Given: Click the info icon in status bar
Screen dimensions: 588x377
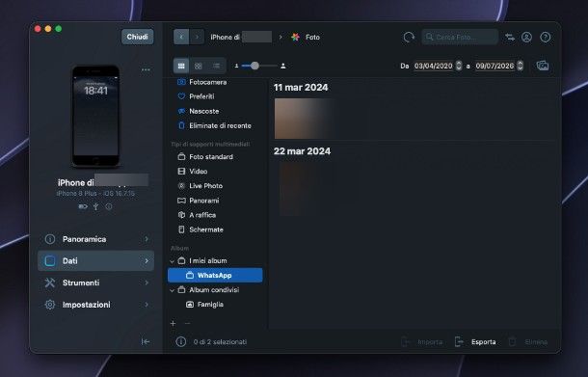Looking at the screenshot, I should [x=181, y=341].
